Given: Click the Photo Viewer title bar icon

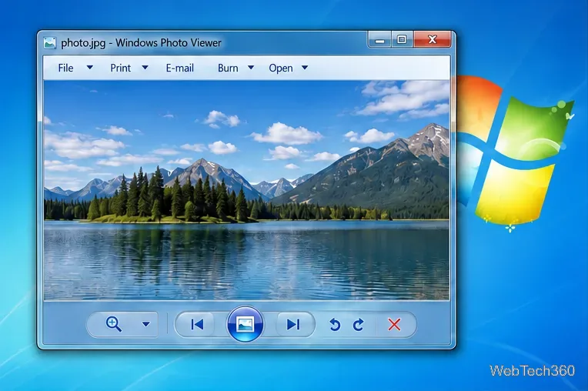Looking at the screenshot, I should [x=49, y=43].
